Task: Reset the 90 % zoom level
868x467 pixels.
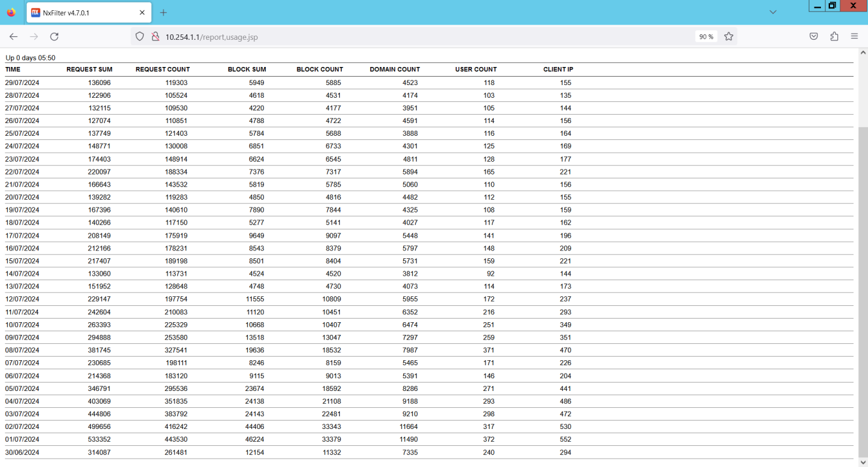Action: [x=706, y=37]
